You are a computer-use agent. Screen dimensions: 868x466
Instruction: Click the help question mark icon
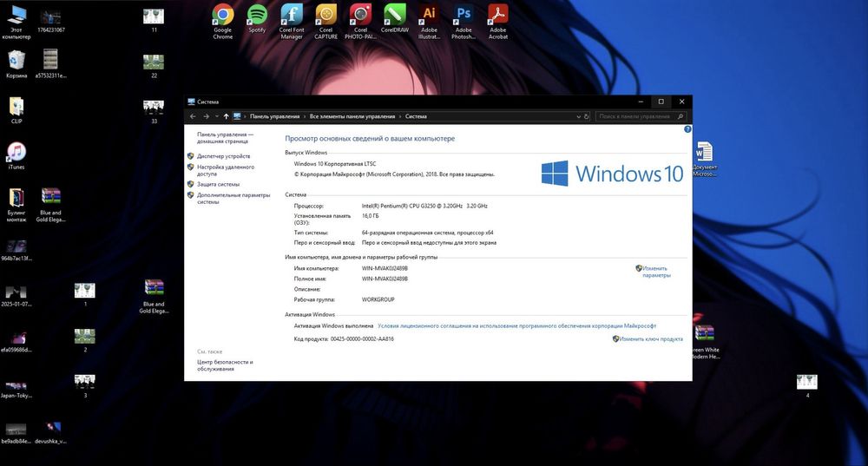click(687, 129)
